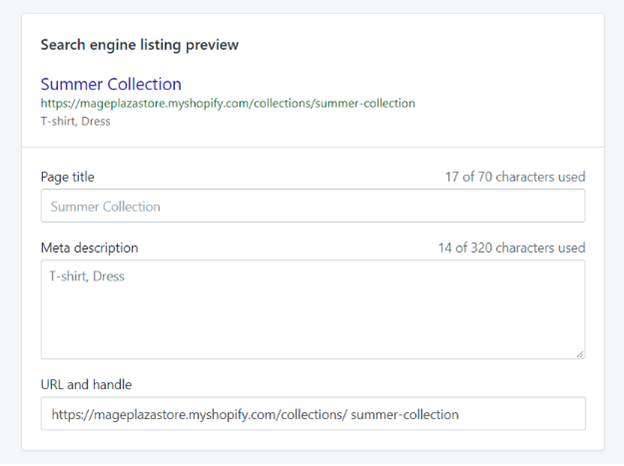Viewport: 624px width, 466px height.
Task: Click the green preview URL in listing preview
Action: tap(228, 103)
